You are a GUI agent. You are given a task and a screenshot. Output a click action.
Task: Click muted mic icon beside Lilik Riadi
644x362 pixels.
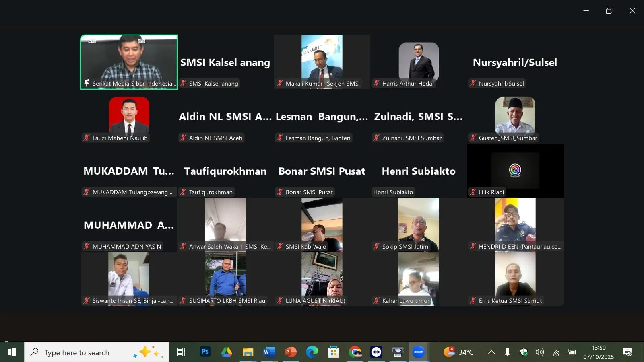[473, 192]
